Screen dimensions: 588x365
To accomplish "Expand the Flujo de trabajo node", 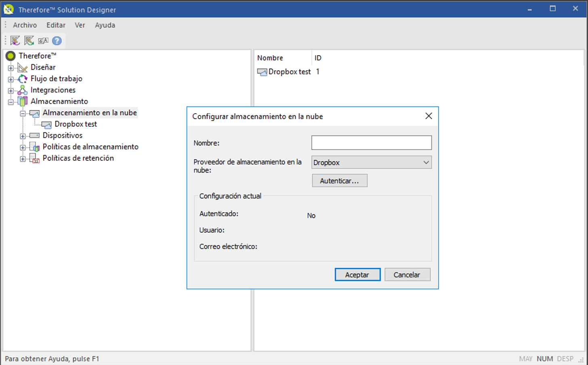I will pyautogui.click(x=11, y=79).
